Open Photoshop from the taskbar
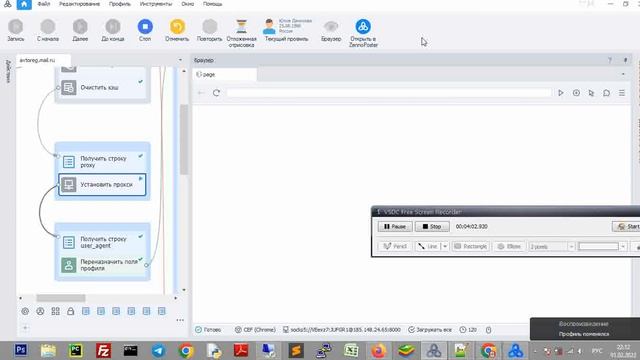This screenshot has width=640, height=360. (20, 350)
